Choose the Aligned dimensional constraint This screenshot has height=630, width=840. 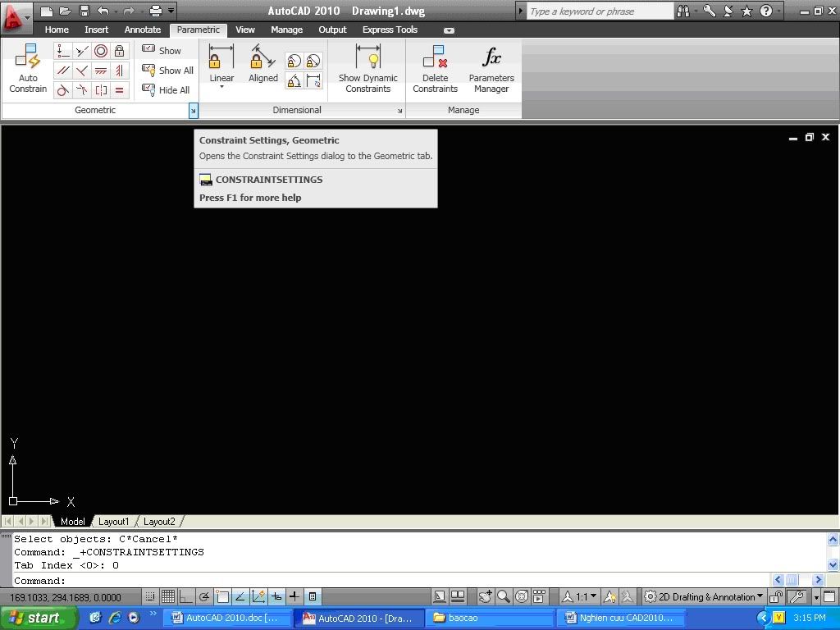click(263, 64)
